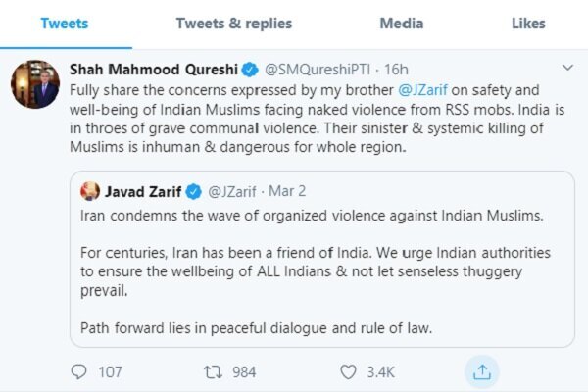
Task: Reply to the tweet via speech bubble icon
Action: tap(81, 371)
